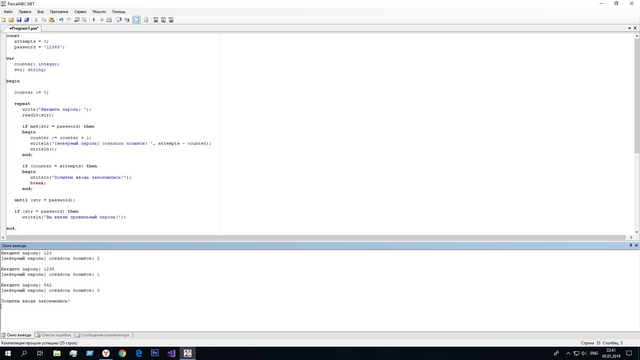Expand the open documents list arrow

pos(629,28)
